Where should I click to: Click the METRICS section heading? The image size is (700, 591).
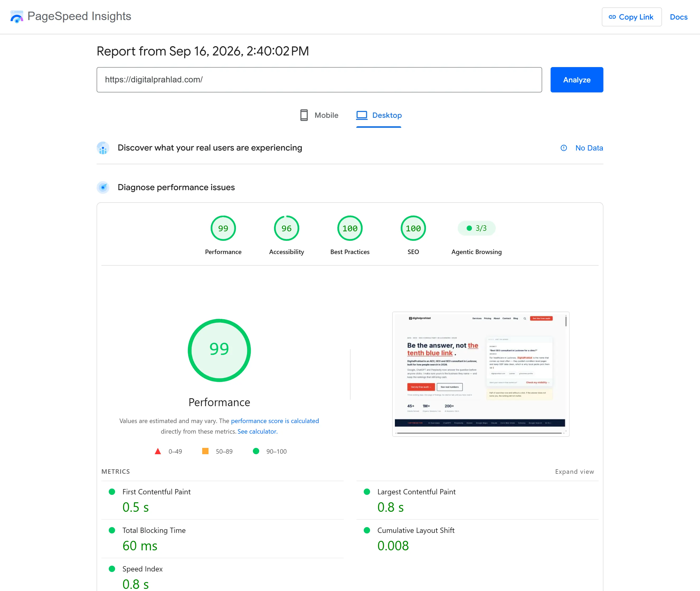click(116, 472)
